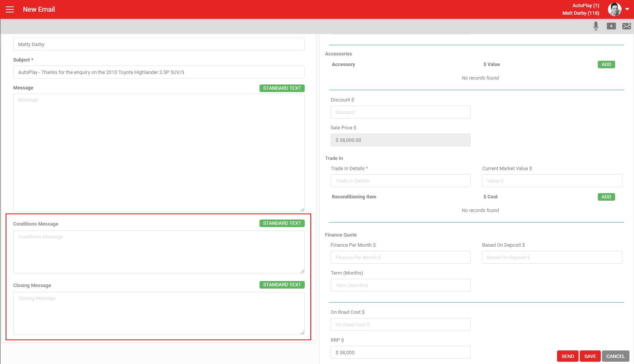The image size is (634, 364).
Task: Click the 'Sale Price $' field label
Action: click(x=343, y=128)
